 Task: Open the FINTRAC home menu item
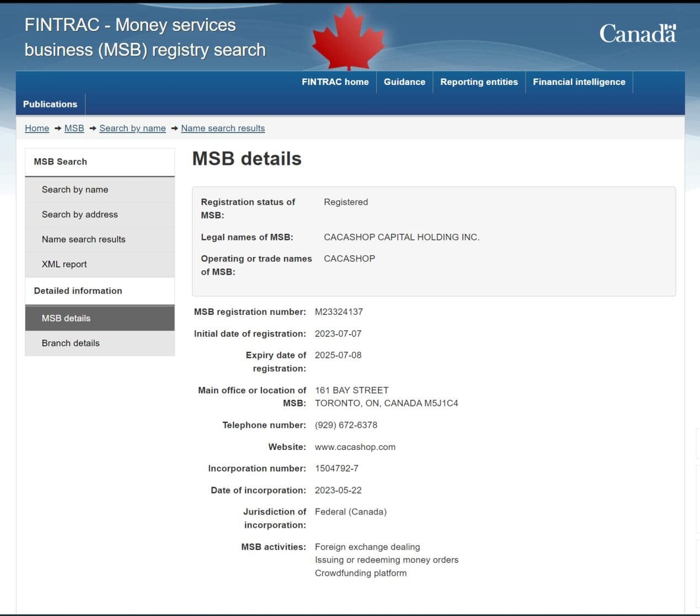(x=335, y=82)
